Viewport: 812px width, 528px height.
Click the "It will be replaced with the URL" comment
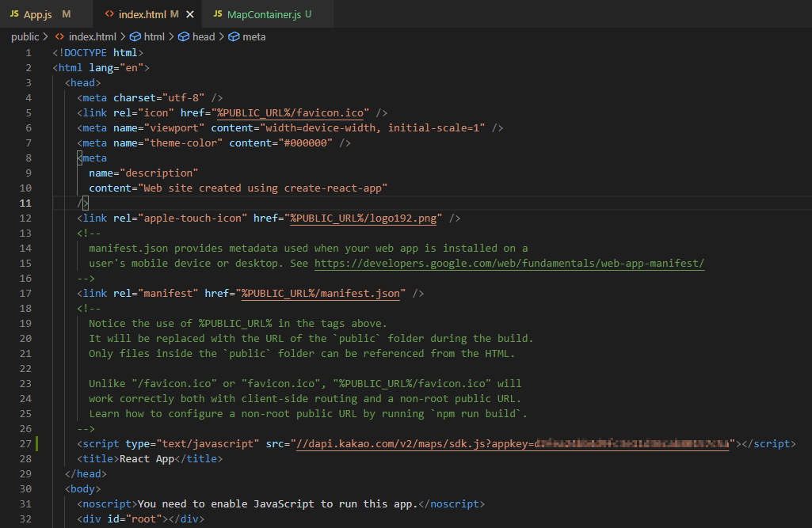(x=311, y=338)
